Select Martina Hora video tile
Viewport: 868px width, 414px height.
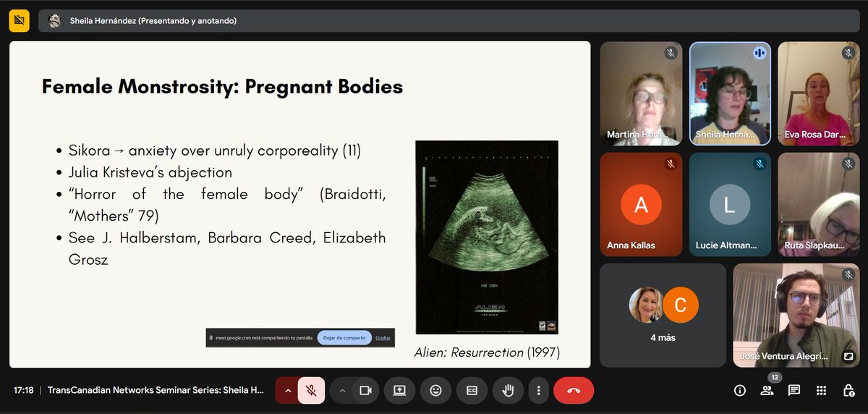click(641, 93)
